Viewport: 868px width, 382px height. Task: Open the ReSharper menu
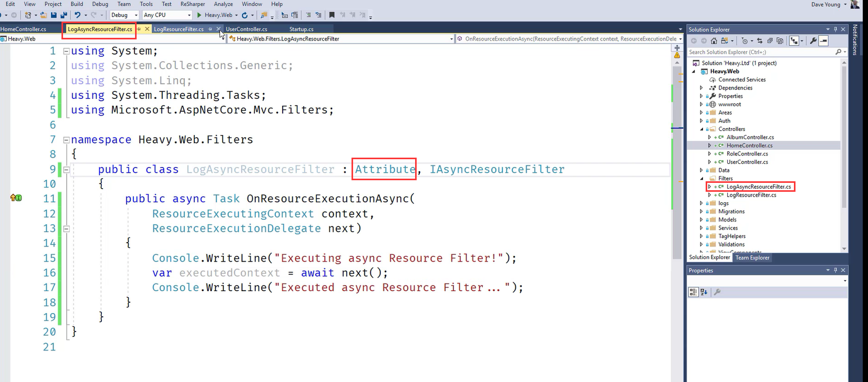193,4
